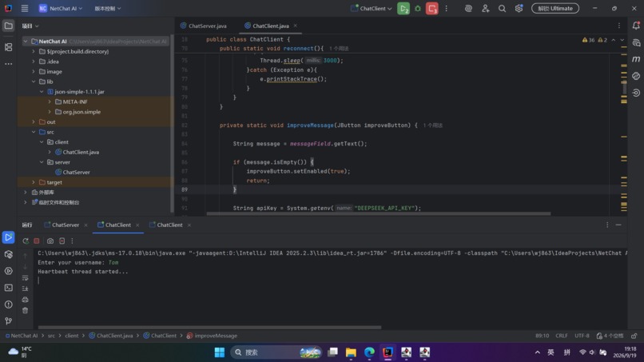Open File Explorer from taskbar
This screenshot has height=362, width=644.
351,352
